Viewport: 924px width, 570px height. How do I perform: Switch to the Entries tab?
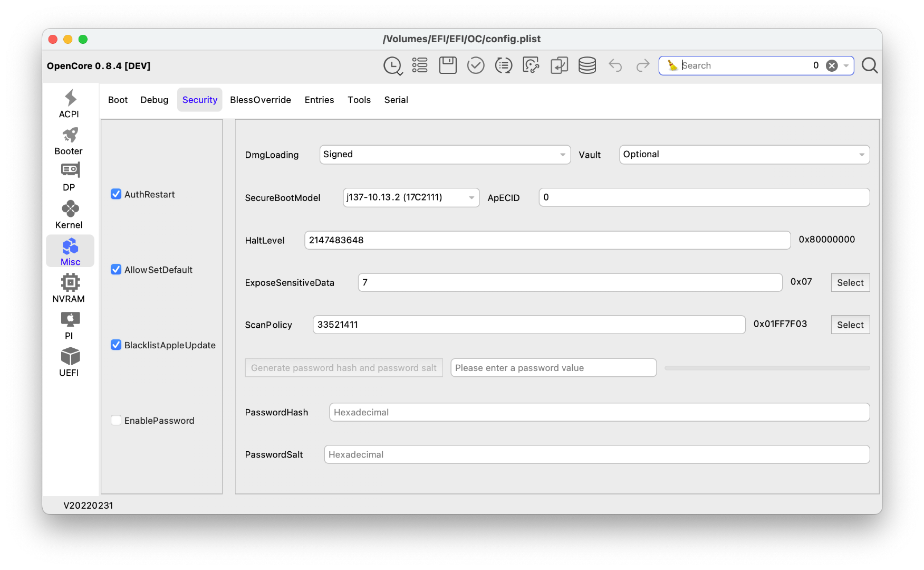320,100
